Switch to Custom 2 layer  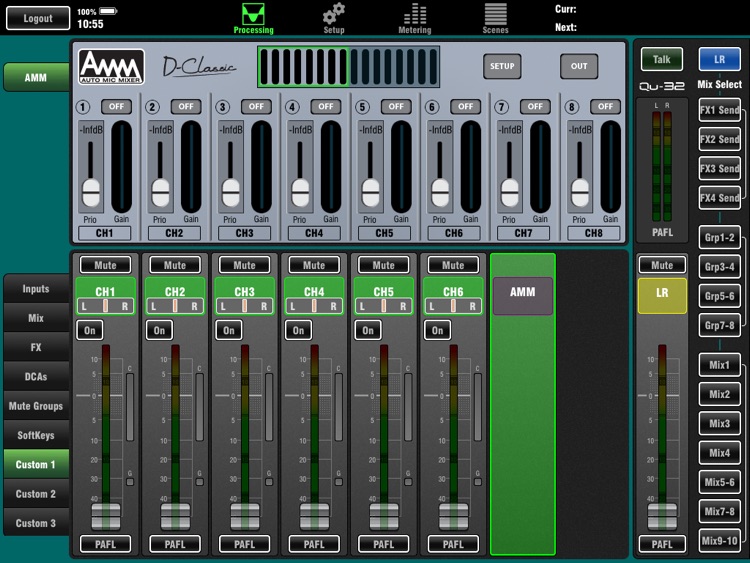coord(36,494)
